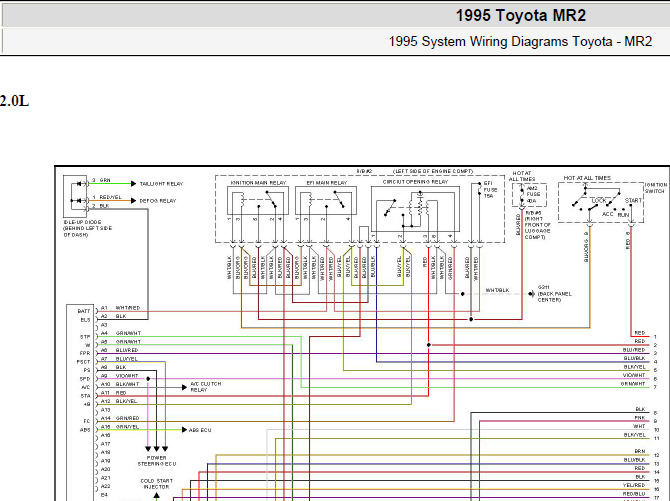This screenshot has width=670, height=501.
Task: Click the 'A6 BLU/RED' pin row
Action: click(119, 350)
